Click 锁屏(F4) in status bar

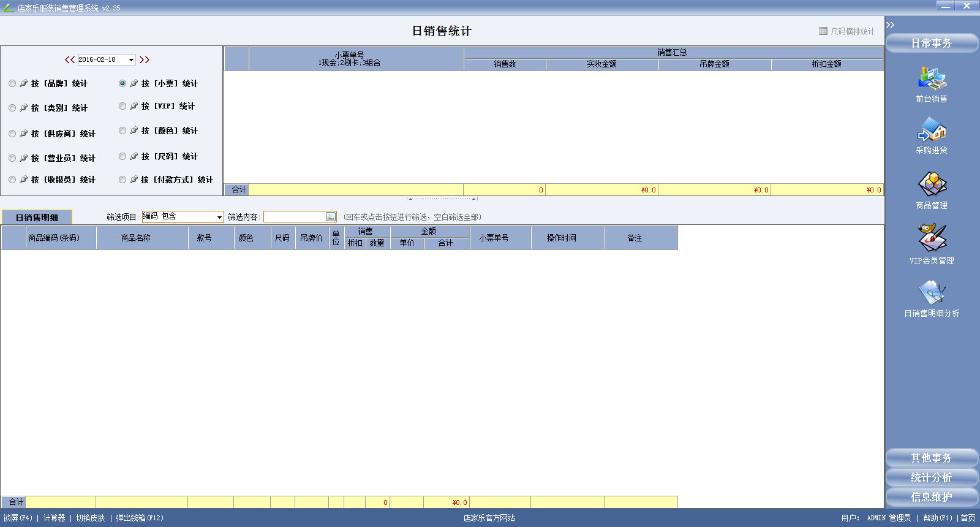18,518
